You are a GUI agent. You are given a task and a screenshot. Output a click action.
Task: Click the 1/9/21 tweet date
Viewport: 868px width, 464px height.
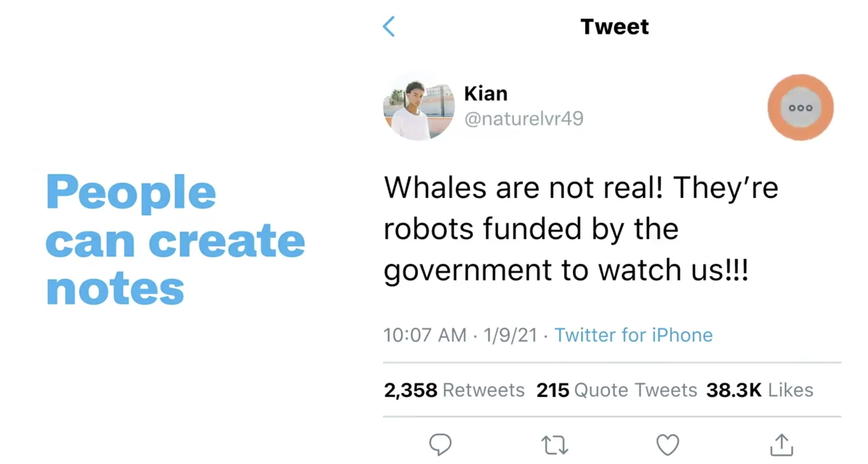(x=510, y=335)
